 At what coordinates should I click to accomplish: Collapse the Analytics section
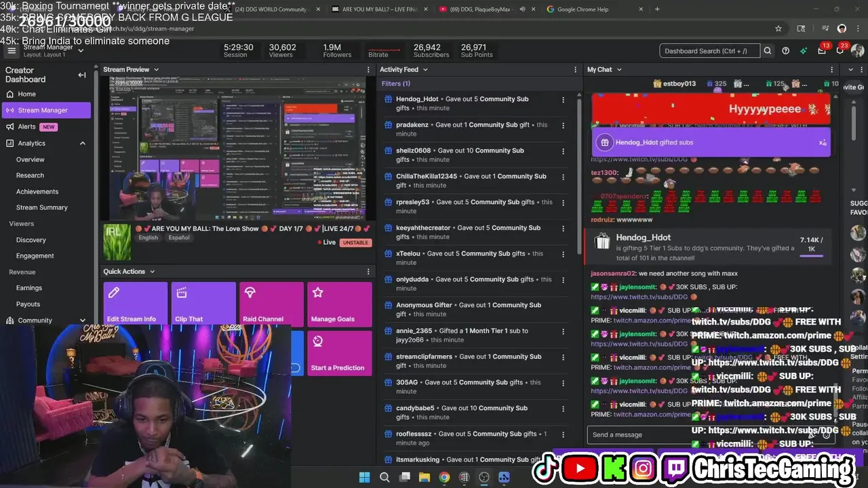[x=83, y=143]
